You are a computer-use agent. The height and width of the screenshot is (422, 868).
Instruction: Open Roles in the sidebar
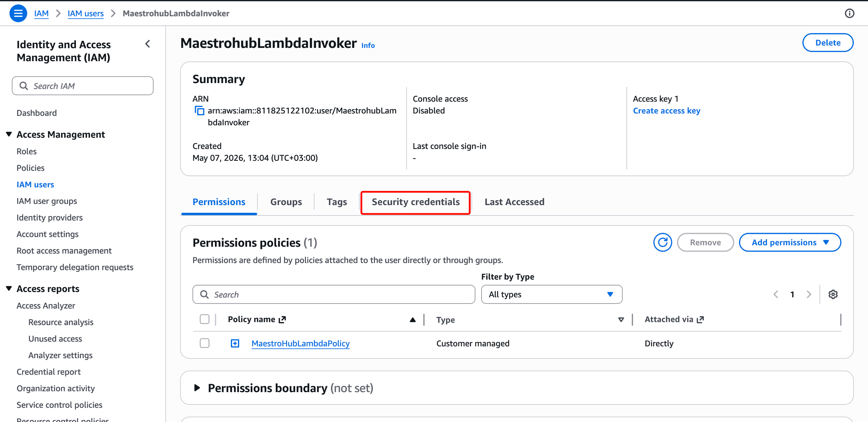(26, 151)
